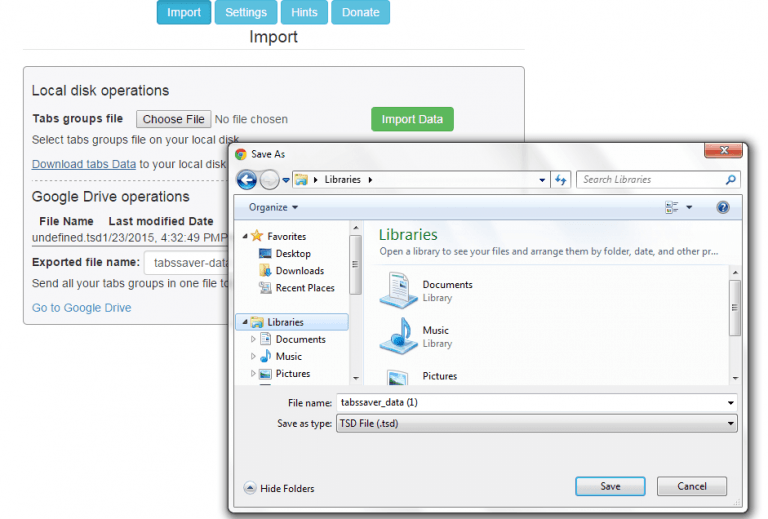The width and height of the screenshot is (768, 519).
Task: Click the green Import Data button
Action: point(412,119)
